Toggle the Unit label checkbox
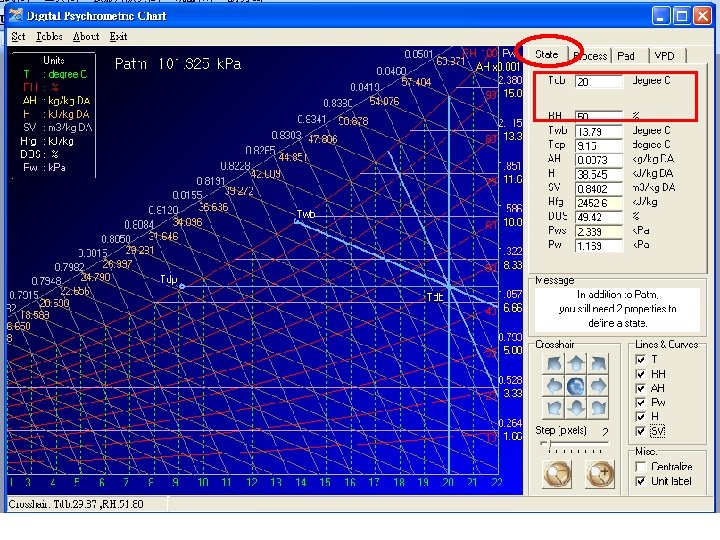The width and height of the screenshot is (720, 540). click(x=641, y=481)
